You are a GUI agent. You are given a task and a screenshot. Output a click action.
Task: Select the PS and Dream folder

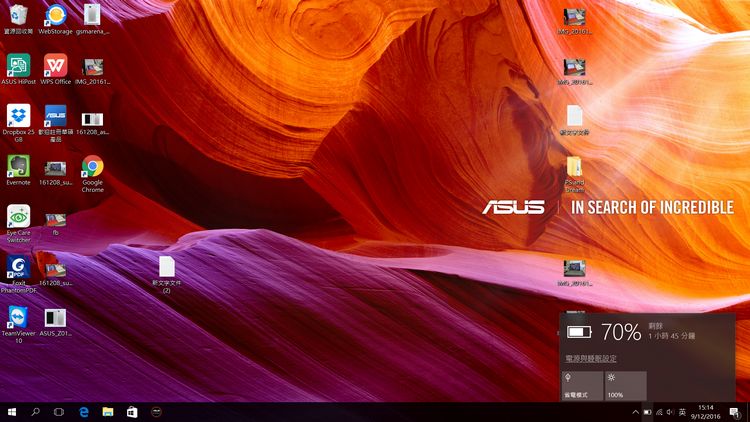pos(574,174)
